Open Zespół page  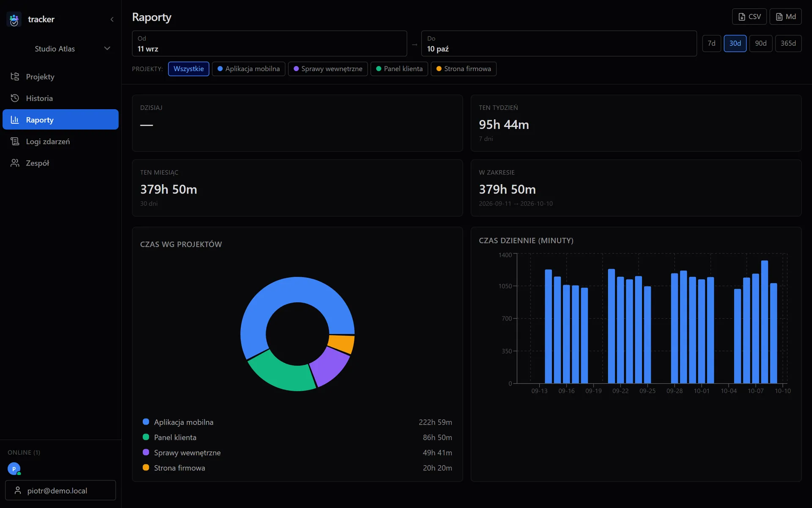click(60, 163)
